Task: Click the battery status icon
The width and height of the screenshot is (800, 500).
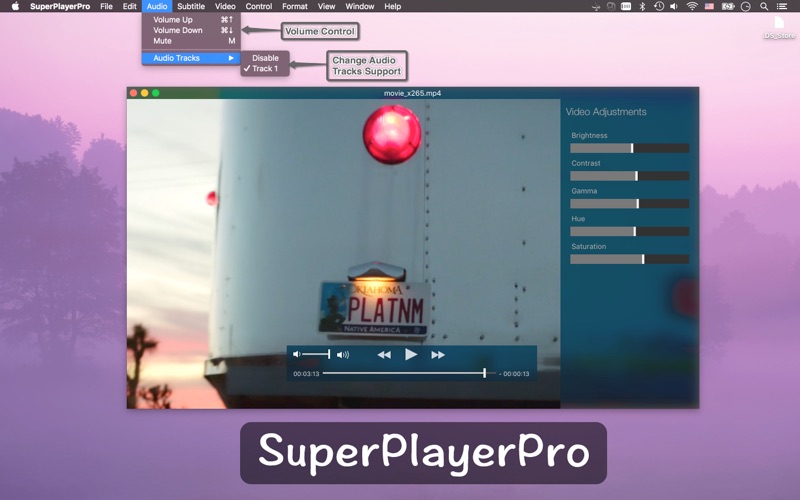Action: [x=728, y=6]
